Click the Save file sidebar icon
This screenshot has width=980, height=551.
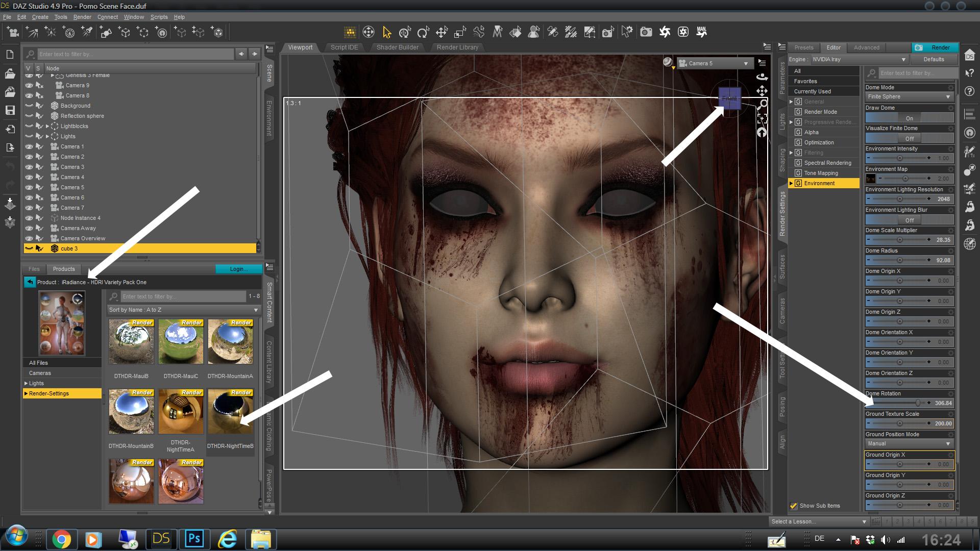[10, 110]
